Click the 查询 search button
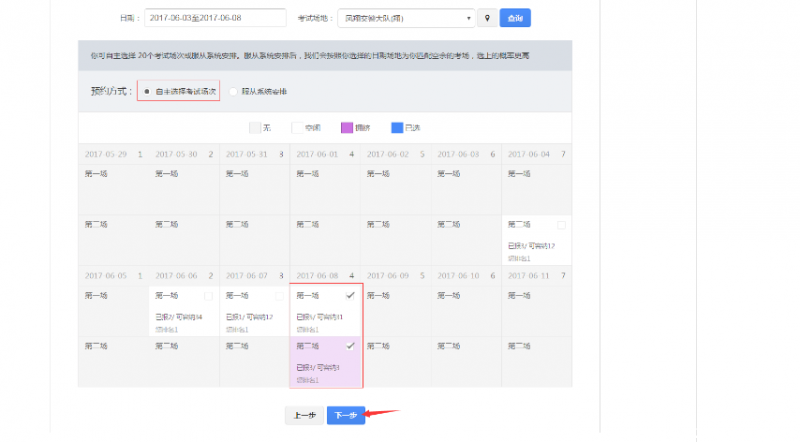This screenshot has width=800, height=442. tap(514, 18)
